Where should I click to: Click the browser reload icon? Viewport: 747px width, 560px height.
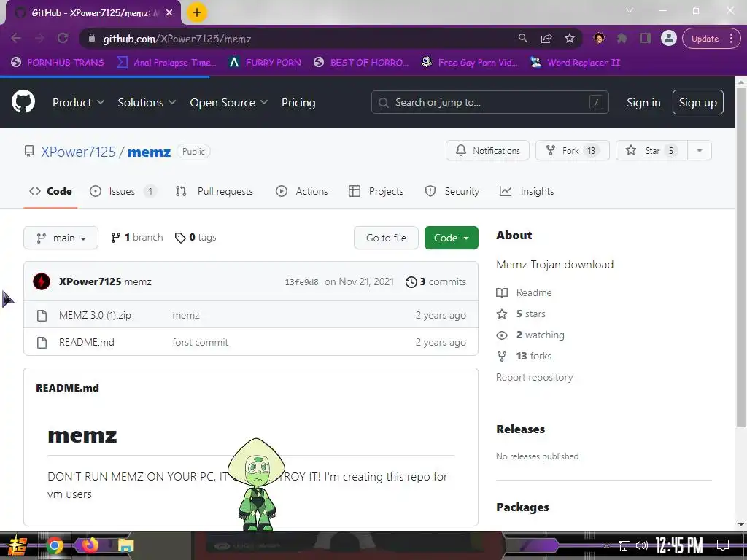point(63,38)
